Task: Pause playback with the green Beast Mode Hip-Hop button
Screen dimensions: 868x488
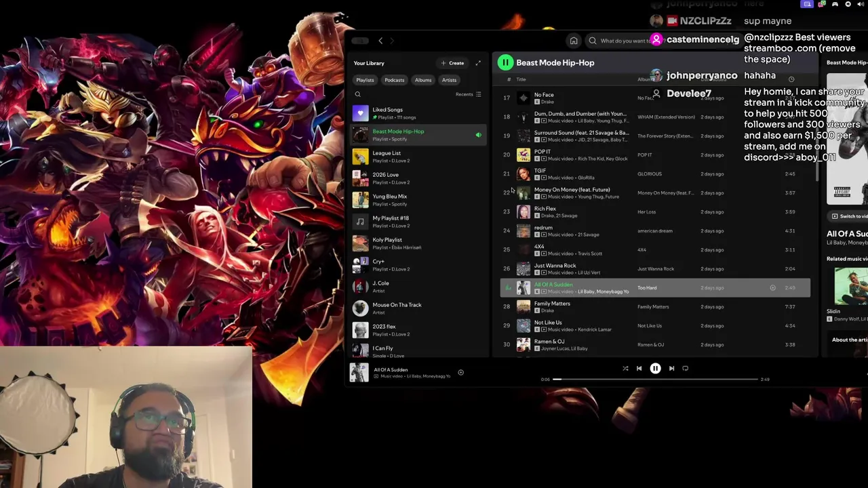Action: coord(505,62)
